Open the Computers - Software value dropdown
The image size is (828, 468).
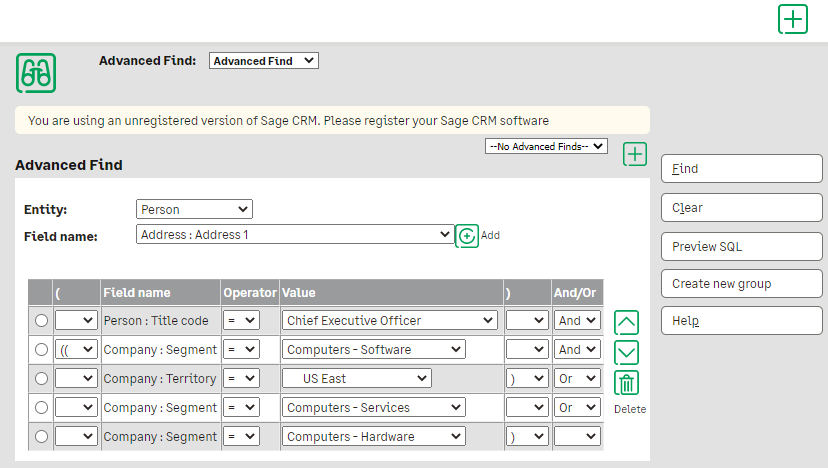coord(374,349)
